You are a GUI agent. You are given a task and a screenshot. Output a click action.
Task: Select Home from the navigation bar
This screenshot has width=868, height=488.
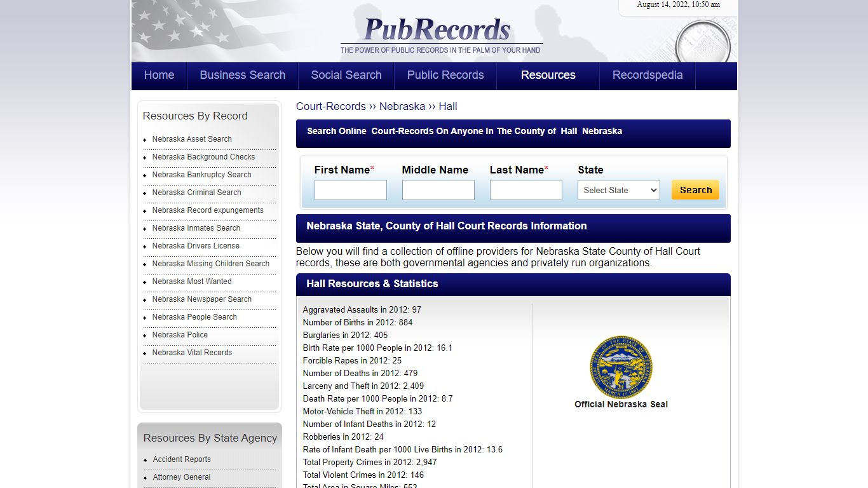click(x=159, y=75)
